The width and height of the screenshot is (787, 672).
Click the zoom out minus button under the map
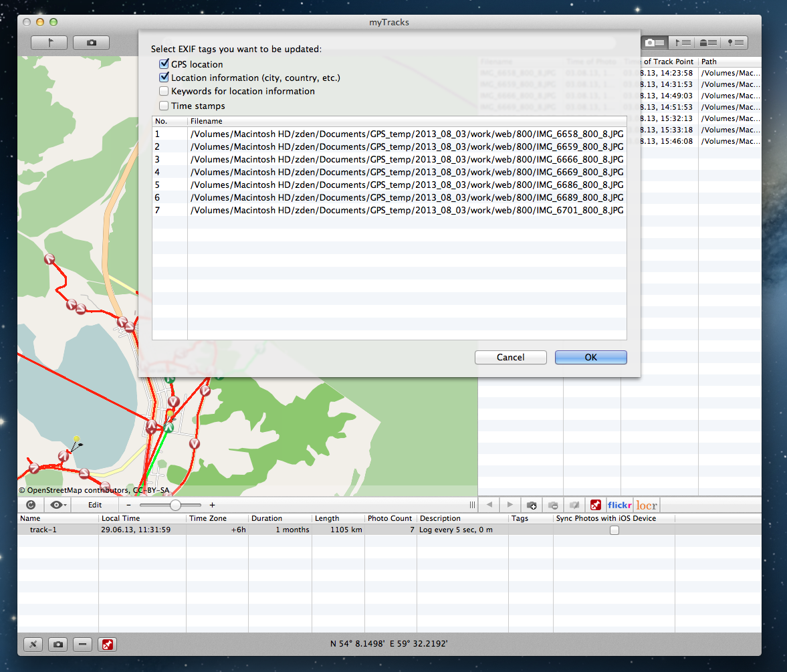coord(129,505)
